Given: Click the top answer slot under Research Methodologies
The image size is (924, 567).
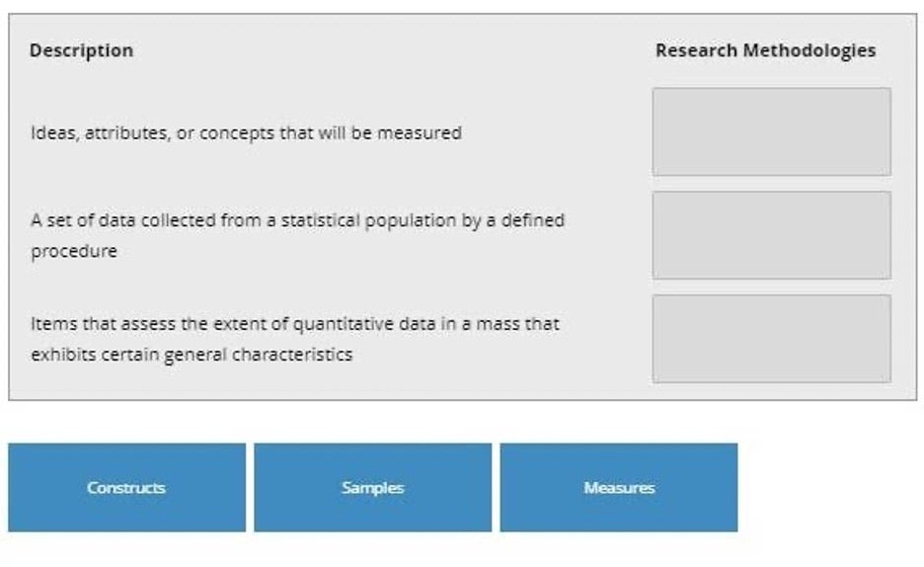Looking at the screenshot, I should pos(771,132).
